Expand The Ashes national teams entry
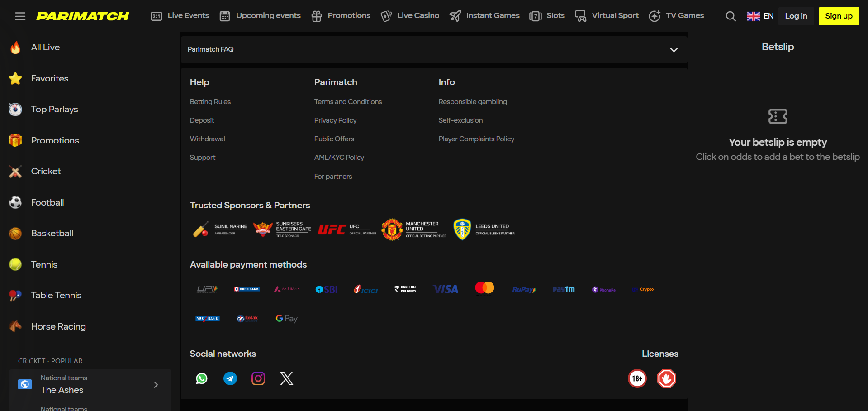Image resolution: width=868 pixels, height=411 pixels. 156,384
